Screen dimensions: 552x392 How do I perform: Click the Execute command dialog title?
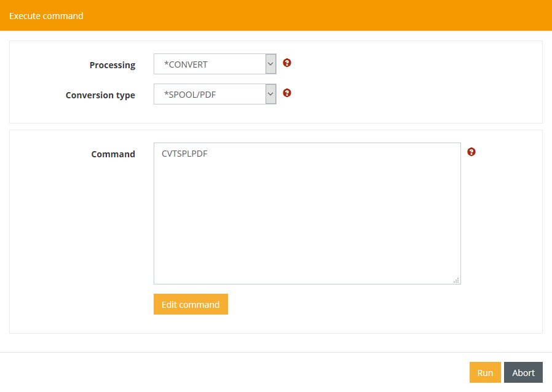click(x=46, y=15)
